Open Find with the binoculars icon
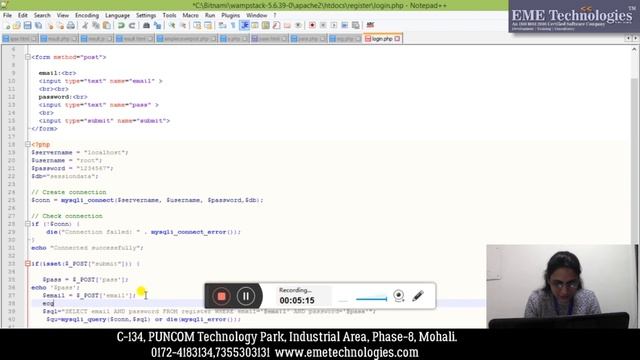The height and width of the screenshot is (360, 640). pyautogui.click(x=146, y=26)
